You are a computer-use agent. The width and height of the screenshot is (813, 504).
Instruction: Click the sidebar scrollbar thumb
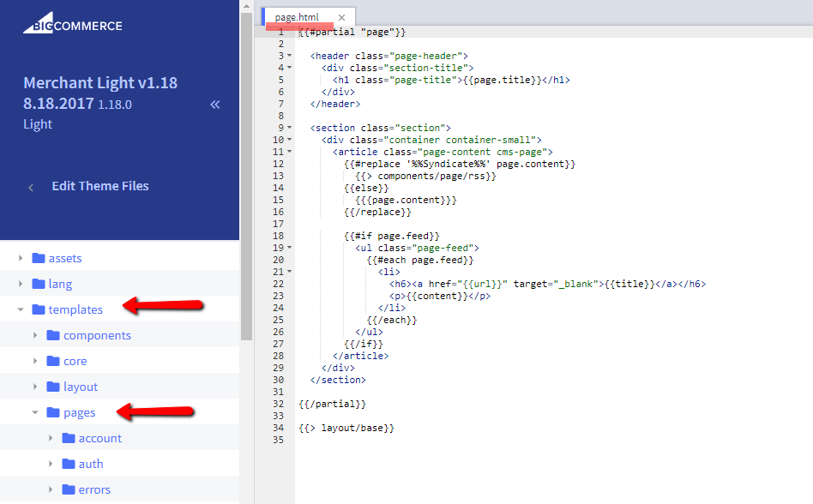click(246, 176)
